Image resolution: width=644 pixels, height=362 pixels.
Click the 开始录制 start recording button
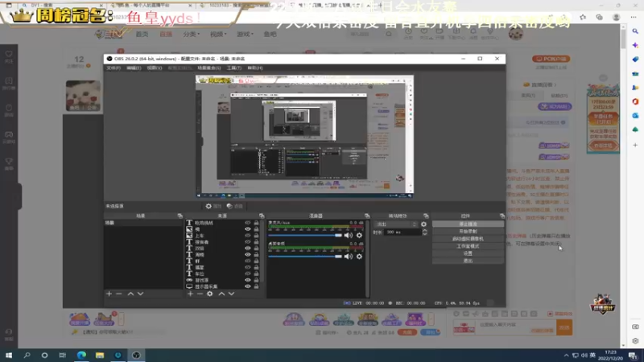[x=468, y=232]
